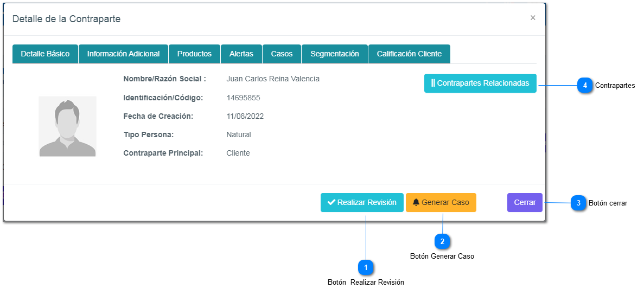Select blue callout marker number 2
This screenshot has width=644, height=295.
click(x=442, y=241)
